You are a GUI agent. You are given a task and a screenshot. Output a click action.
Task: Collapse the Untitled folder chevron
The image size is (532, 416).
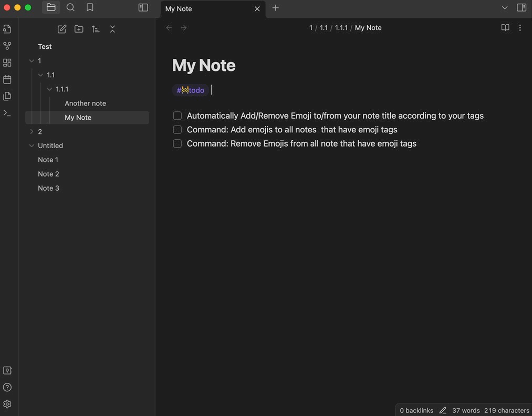pyautogui.click(x=32, y=145)
